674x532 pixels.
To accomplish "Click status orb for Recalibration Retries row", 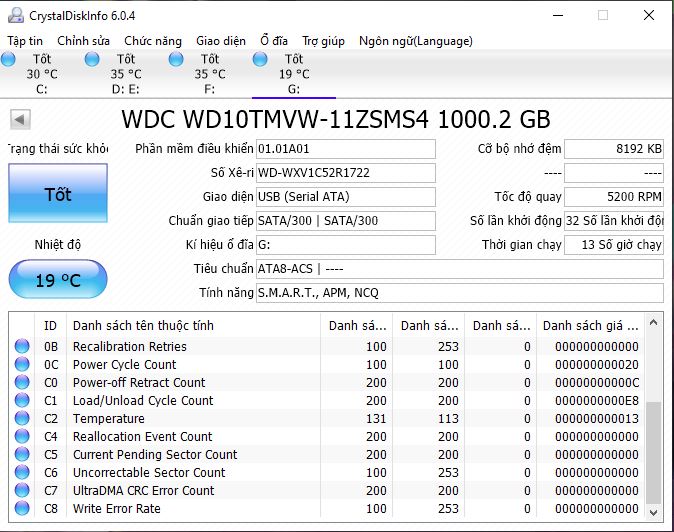I will click(22, 346).
